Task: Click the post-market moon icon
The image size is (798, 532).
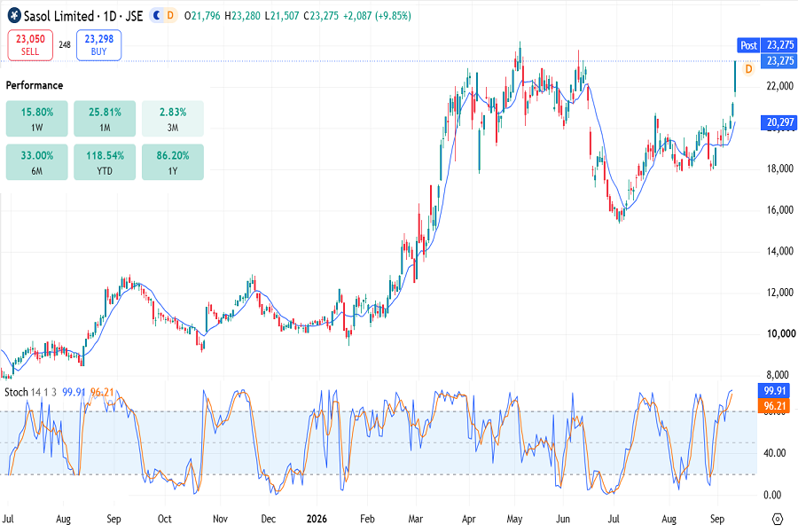Action: pyautogui.click(x=157, y=16)
